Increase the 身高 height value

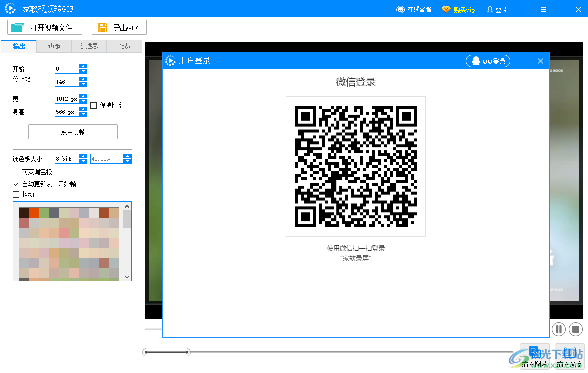click(x=83, y=109)
